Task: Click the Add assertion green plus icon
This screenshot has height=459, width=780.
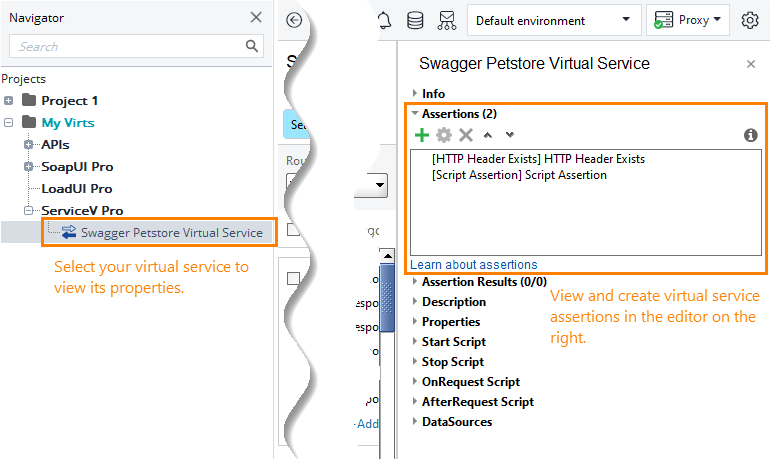Action: [422, 135]
